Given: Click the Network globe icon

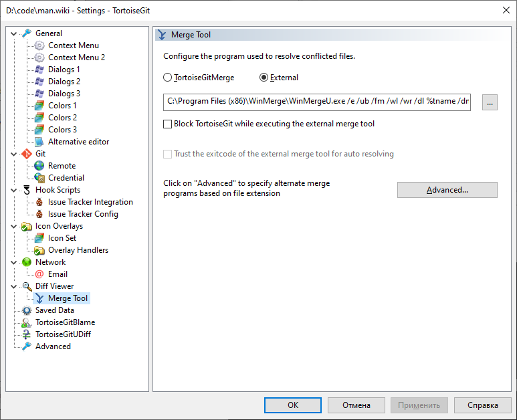Looking at the screenshot, I should 27,262.
